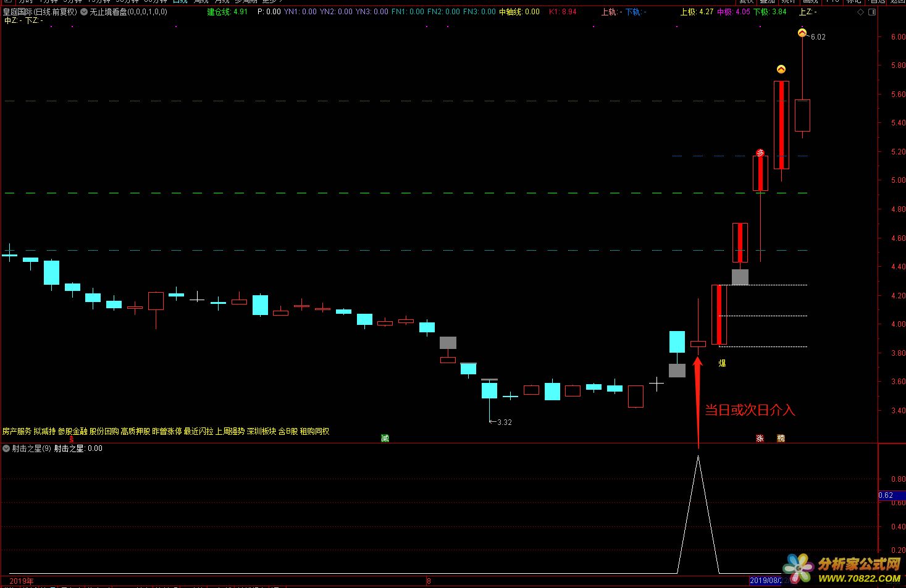
Task: Click the 中极: 4.05 value
Action: tap(733, 12)
